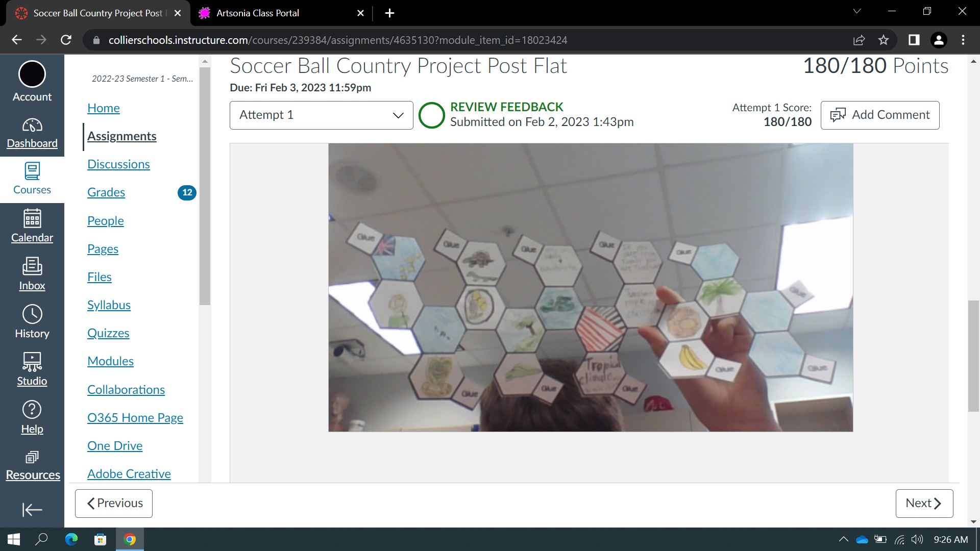980x551 pixels.
Task: Open the tab search chevron in Chrome
Action: [857, 11]
